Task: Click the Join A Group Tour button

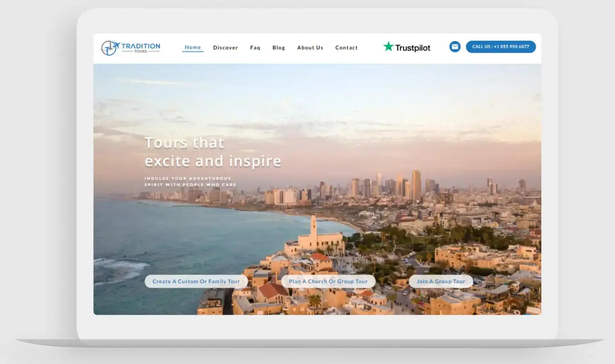Action: tap(441, 281)
